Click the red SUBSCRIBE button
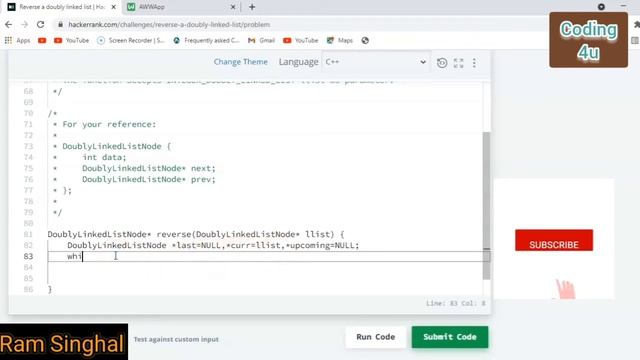The width and height of the screenshot is (640, 360). coord(554,240)
